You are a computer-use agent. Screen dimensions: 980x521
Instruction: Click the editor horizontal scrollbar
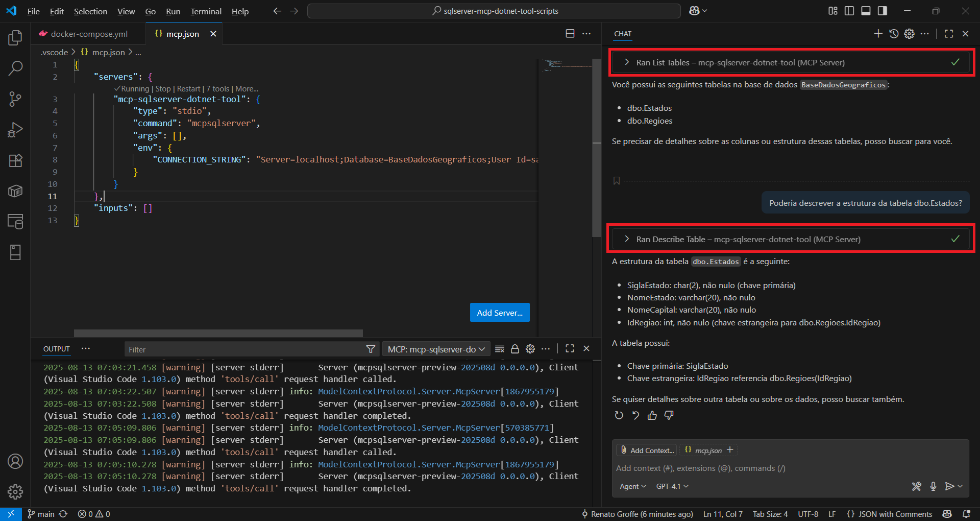[218, 333]
